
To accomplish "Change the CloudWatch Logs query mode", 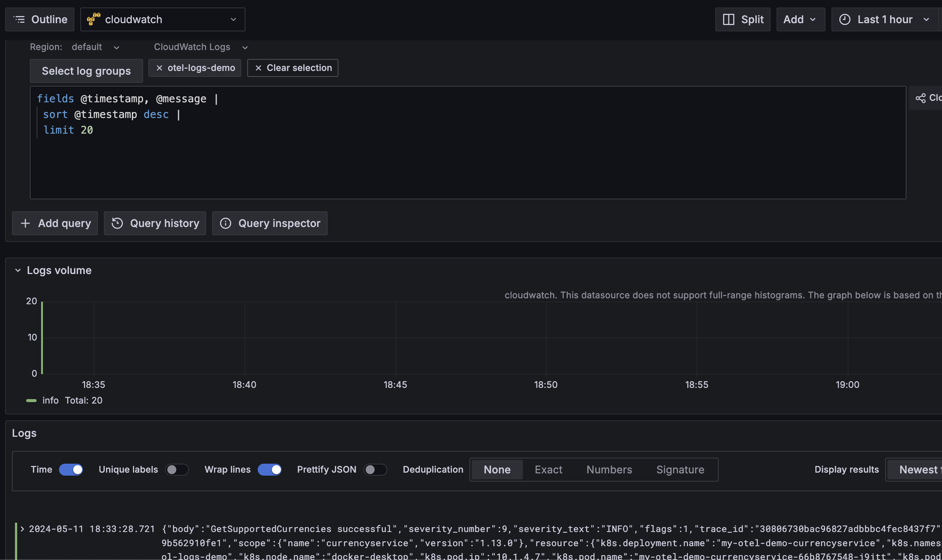I will click(201, 47).
